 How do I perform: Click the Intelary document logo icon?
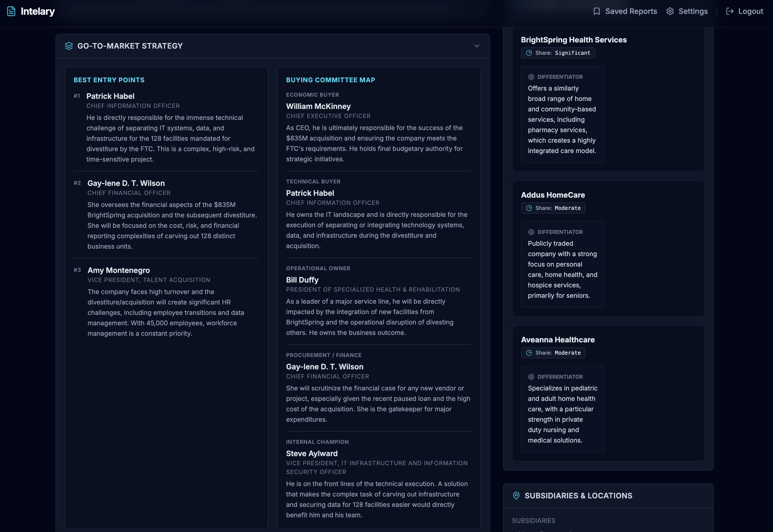tap(11, 11)
